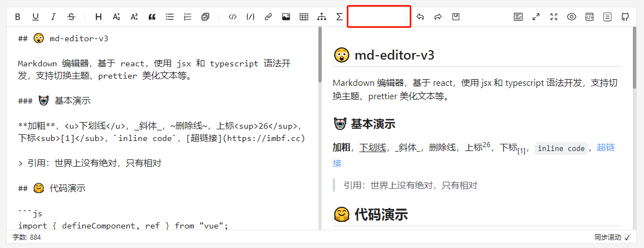Click the '## 代码演示' editor line
Screen dimensions: 644x248
tap(52, 188)
